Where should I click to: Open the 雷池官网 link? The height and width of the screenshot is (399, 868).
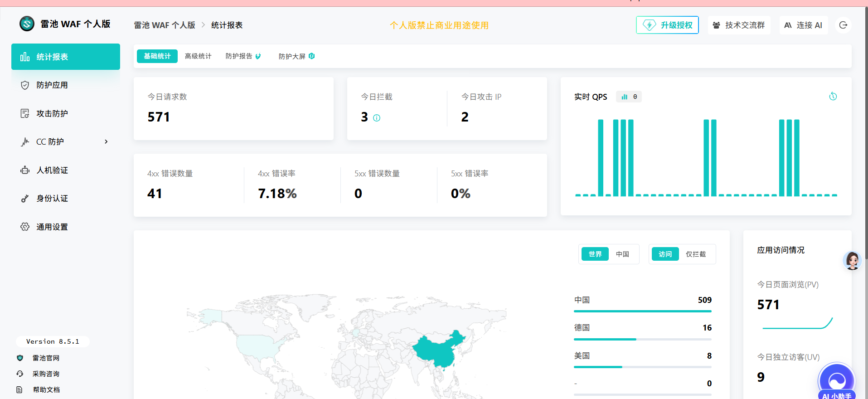(46, 358)
